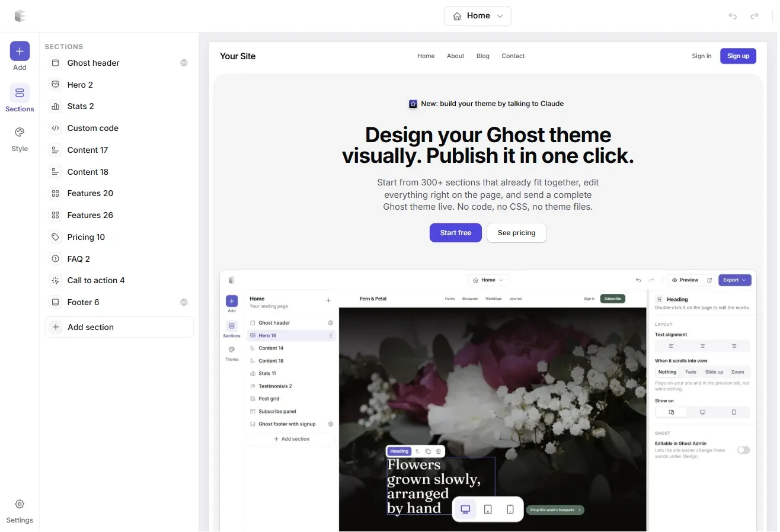The image size is (780, 532).
Task: Select the Ghost header section
Action: [119, 63]
